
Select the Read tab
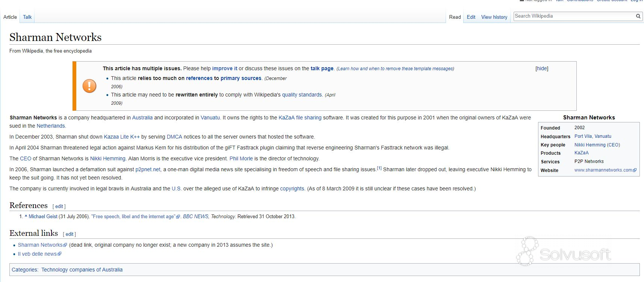click(x=455, y=17)
